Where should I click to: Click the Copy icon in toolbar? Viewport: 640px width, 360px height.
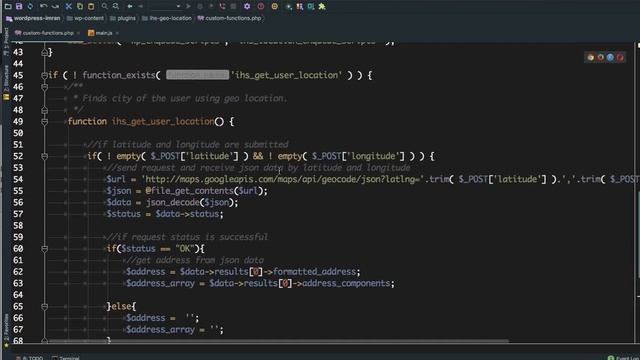tap(80, 6)
